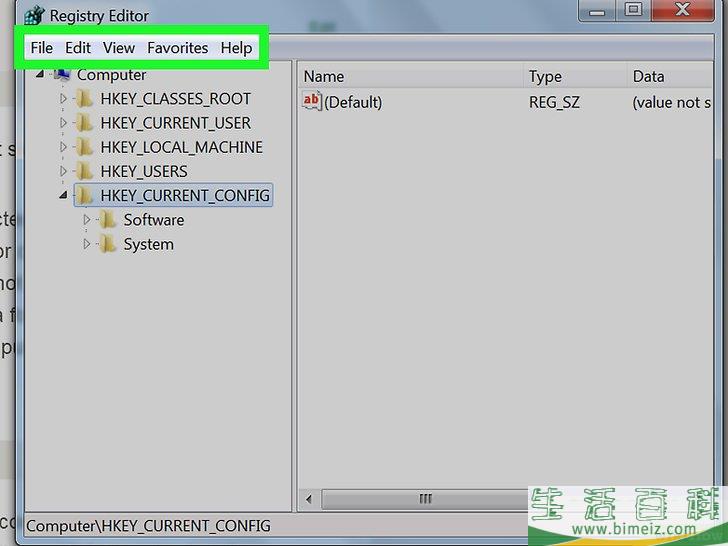Expand the System subkey
This screenshot has width=728, height=546.
pos(87,243)
